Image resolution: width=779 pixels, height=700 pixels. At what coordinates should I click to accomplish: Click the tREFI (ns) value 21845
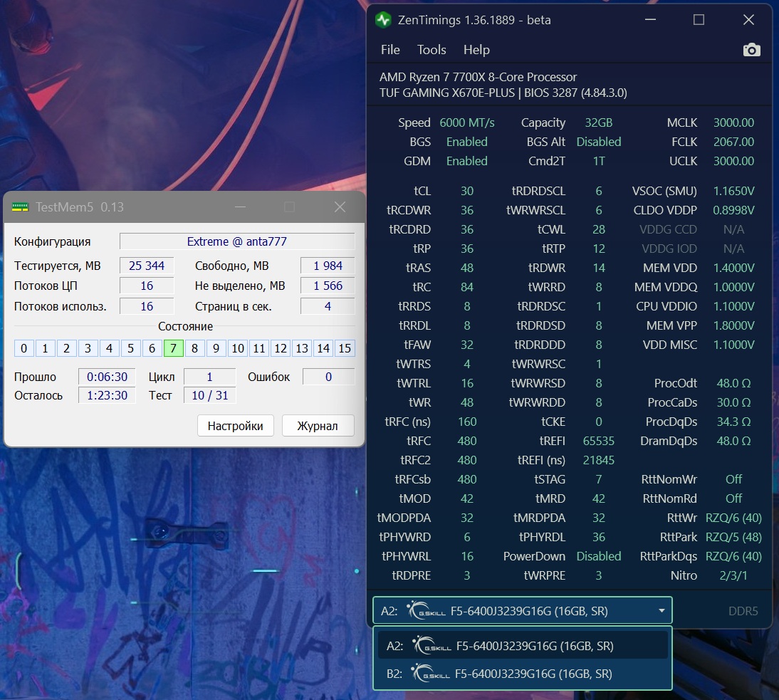pos(599,460)
